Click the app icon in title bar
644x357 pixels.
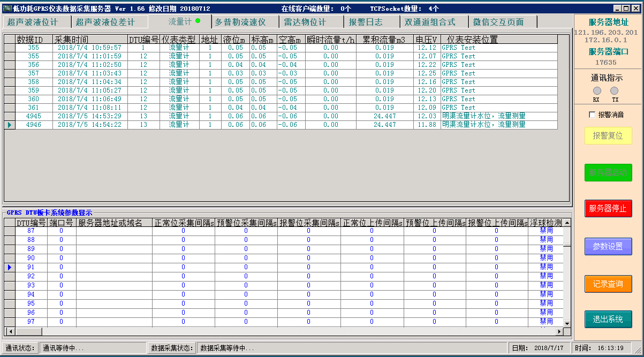(x=7, y=9)
